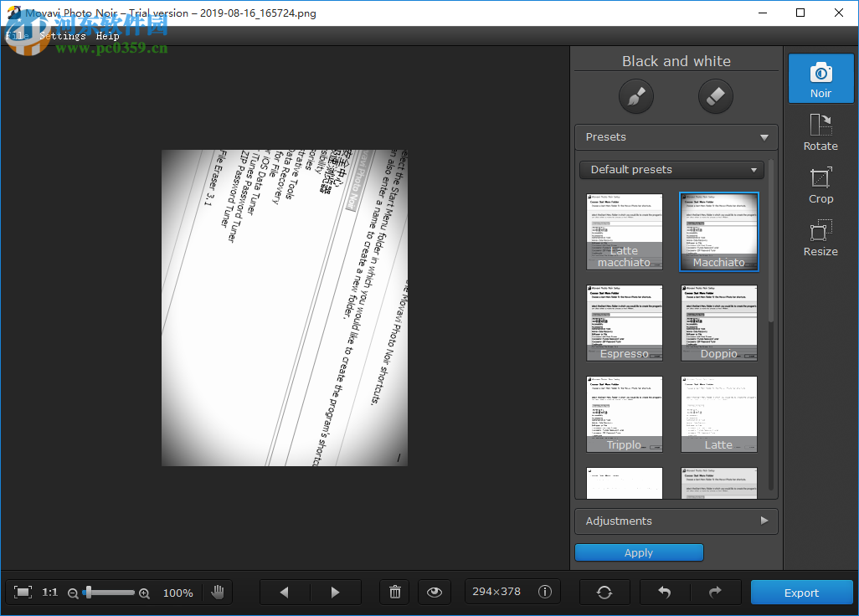Switch to 1:1 zoom mode

(x=49, y=592)
